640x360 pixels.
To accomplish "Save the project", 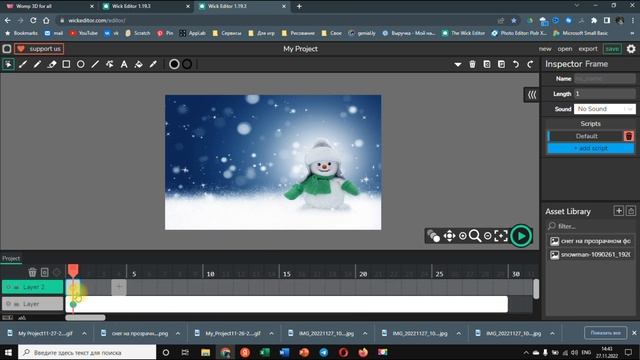I will click(x=612, y=49).
